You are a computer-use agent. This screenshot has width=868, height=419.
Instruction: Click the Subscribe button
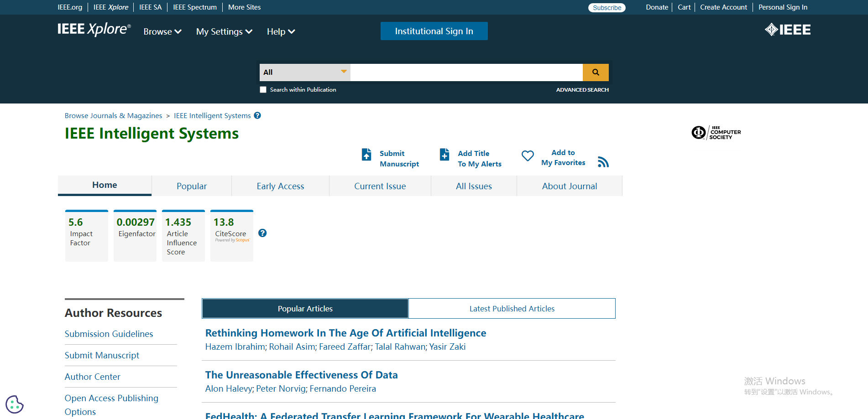click(x=607, y=8)
